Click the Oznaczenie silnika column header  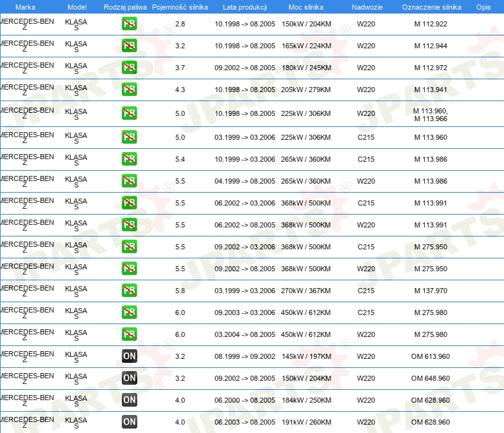(x=432, y=7)
